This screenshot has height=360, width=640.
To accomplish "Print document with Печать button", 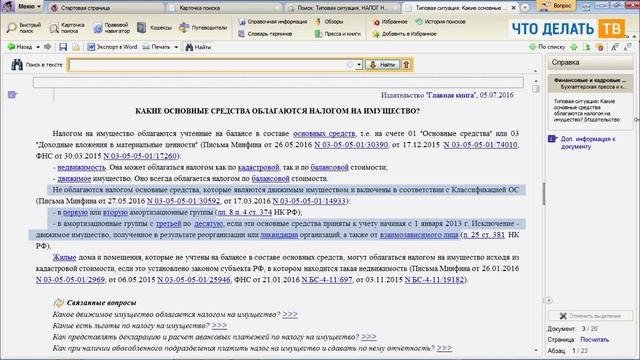I will click(x=156, y=47).
